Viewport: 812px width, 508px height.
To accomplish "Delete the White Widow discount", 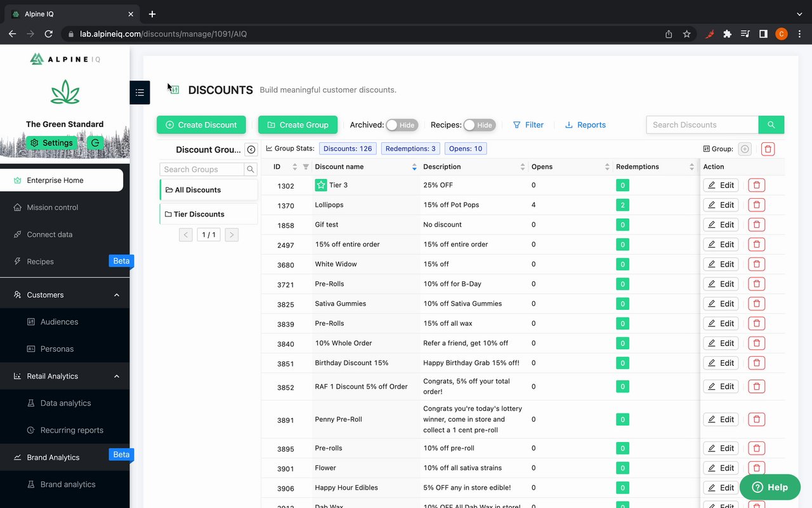I will click(x=756, y=264).
